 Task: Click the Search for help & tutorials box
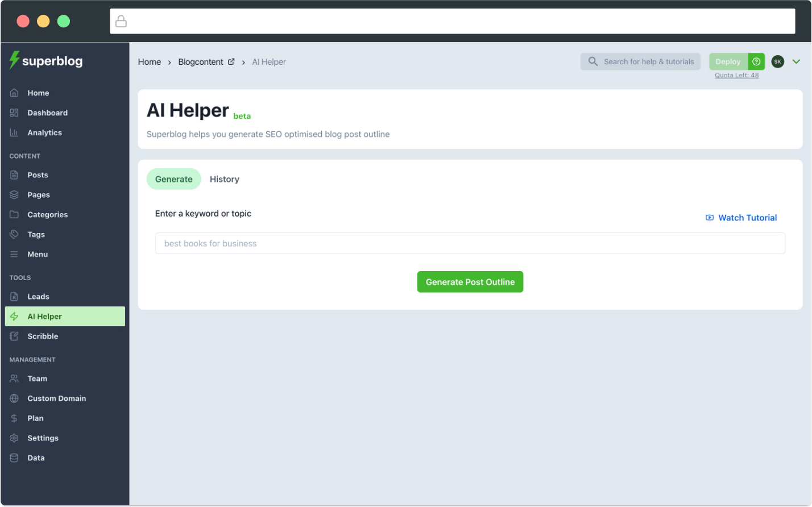[640, 61]
